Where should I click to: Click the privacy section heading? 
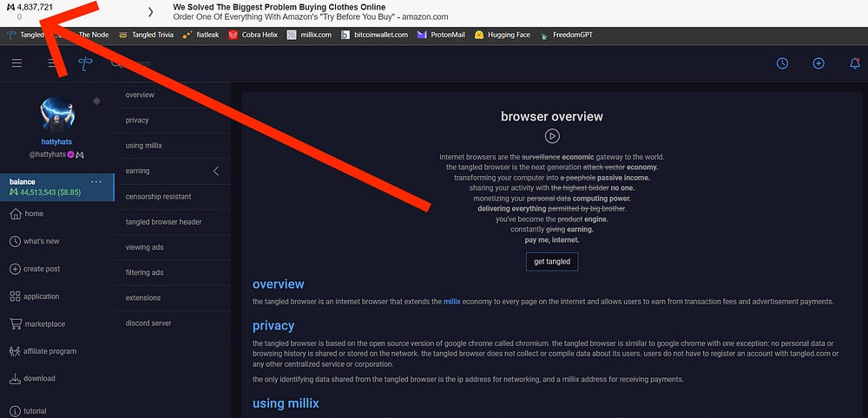point(273,326)
